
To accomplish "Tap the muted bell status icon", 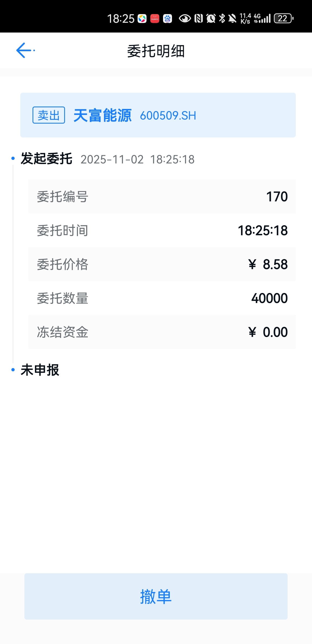I will coord(232,18).
